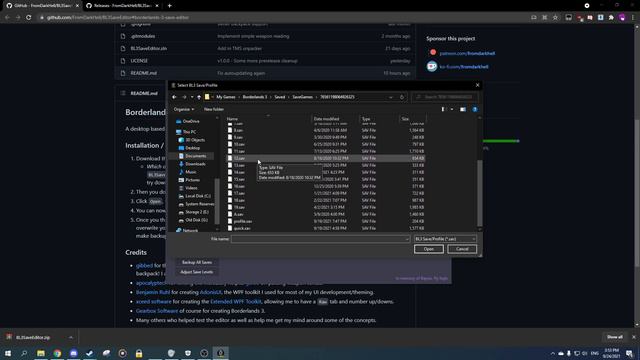Open File Explorer from the taskbar
This screenshot has width=640, height=360.
tap(41, 353)
